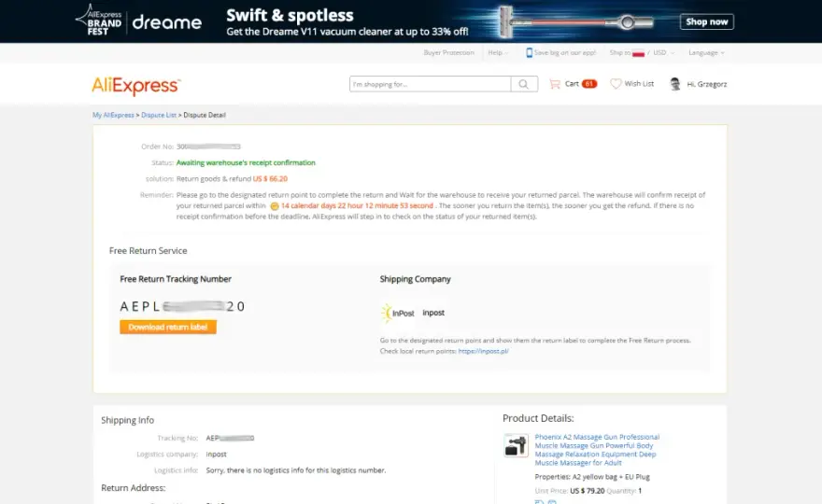
Task: Click the Shipping Company heading
Action: (415, 279)
